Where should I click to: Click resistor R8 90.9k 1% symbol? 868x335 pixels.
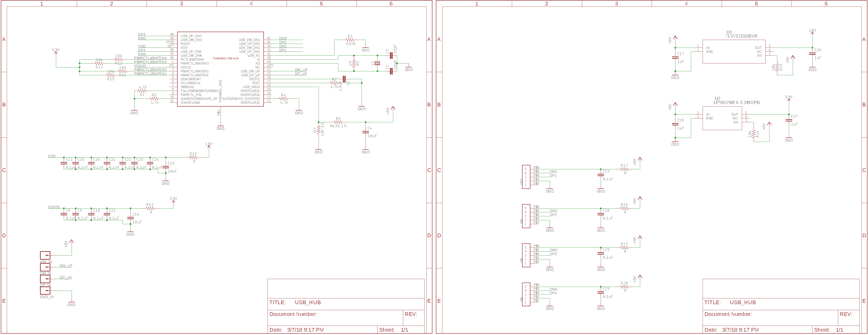pyautogui.click(x=338, y=122)
